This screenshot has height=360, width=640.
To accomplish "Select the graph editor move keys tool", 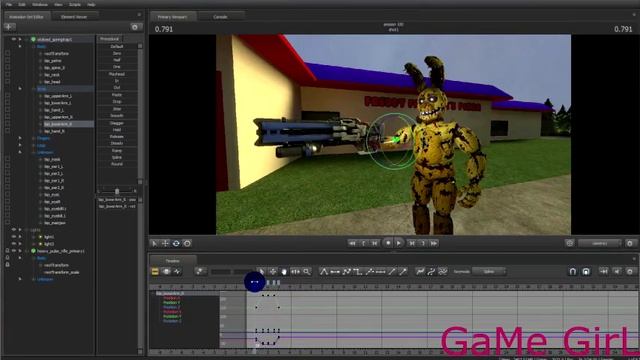I will click(x=273, y=271).
